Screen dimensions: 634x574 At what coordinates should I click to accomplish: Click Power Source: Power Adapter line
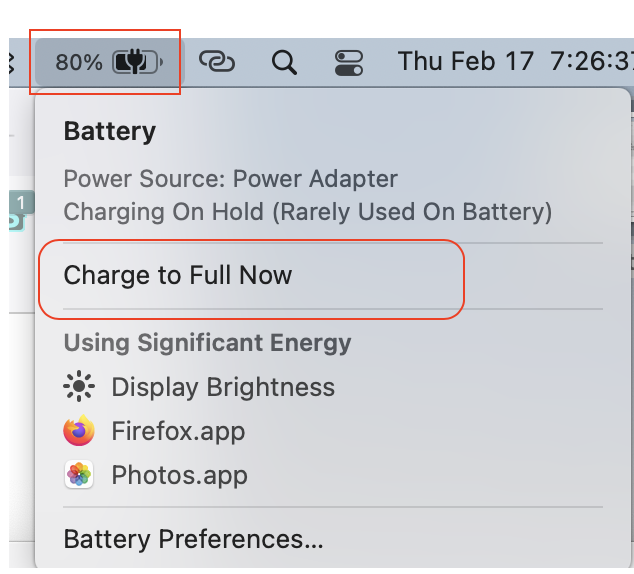click(230, 180)
